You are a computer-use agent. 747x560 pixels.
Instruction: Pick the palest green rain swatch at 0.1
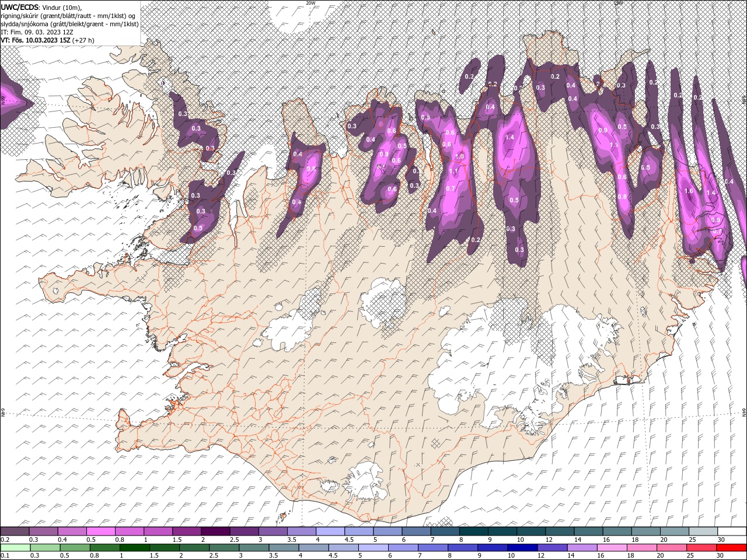(16, 548)
